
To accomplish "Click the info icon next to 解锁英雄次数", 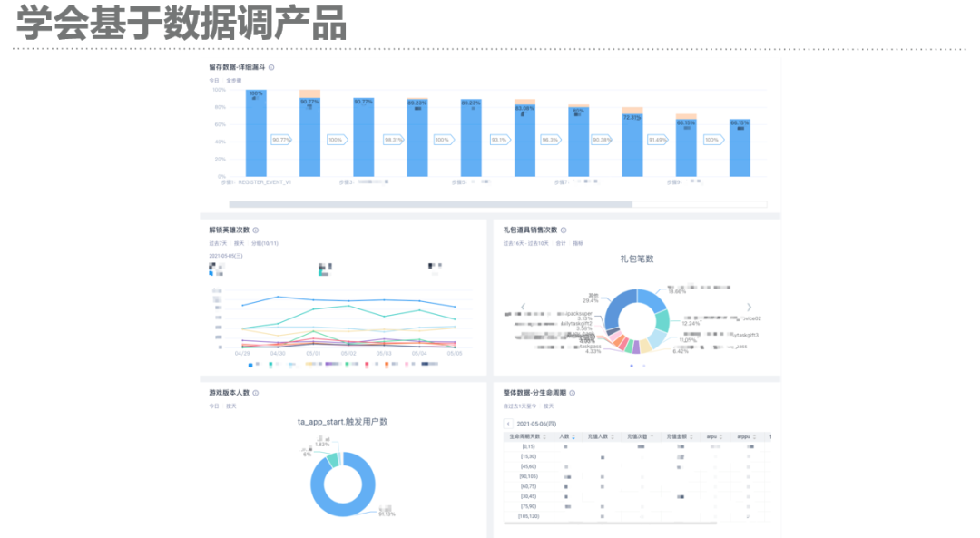I will point(256,230).
